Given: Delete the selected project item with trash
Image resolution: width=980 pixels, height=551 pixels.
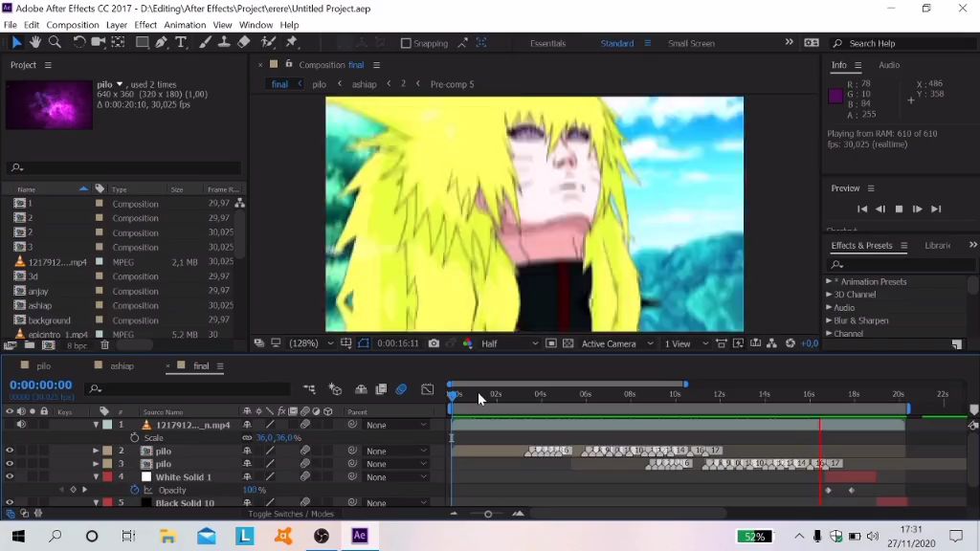Looking at the screenshot, I should pyautogui.click(x=104, y=345).
